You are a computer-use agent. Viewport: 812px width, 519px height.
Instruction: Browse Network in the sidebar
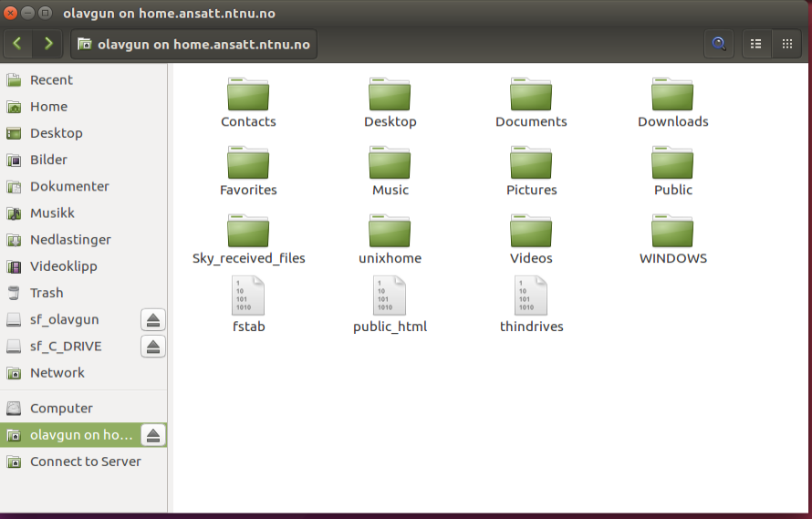pos(83,373)
